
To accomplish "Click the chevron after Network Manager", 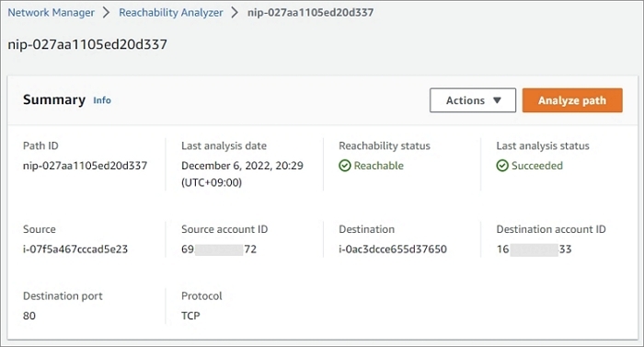I will pyautogui.click(x=107, y=13).
